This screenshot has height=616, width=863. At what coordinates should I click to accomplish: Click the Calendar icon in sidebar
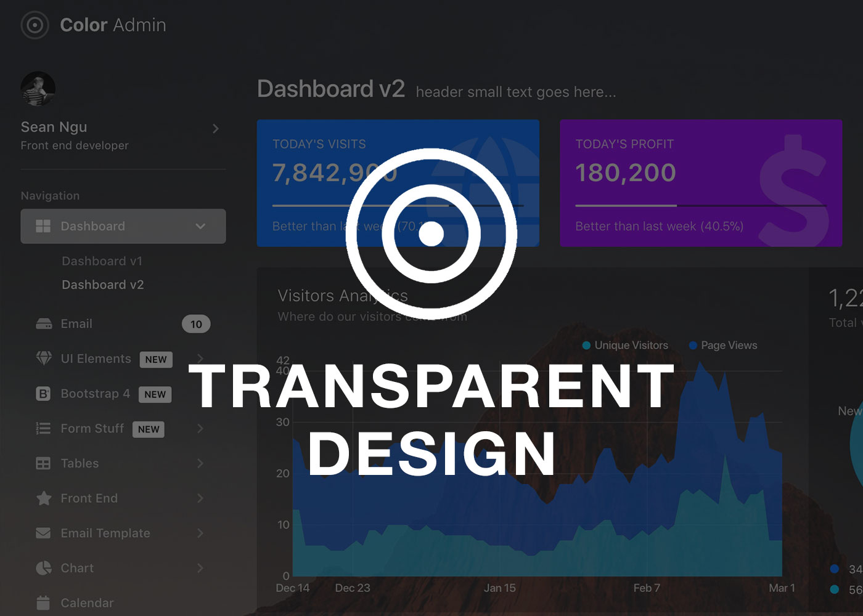(44, 603)
